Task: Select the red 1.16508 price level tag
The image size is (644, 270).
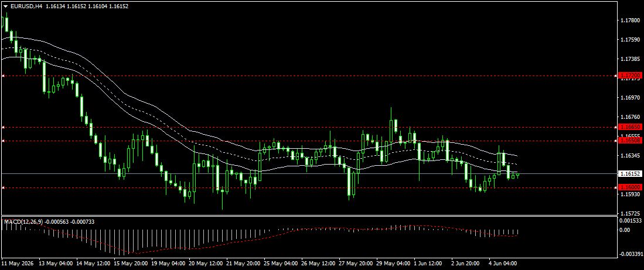Action: click(629, 141)
